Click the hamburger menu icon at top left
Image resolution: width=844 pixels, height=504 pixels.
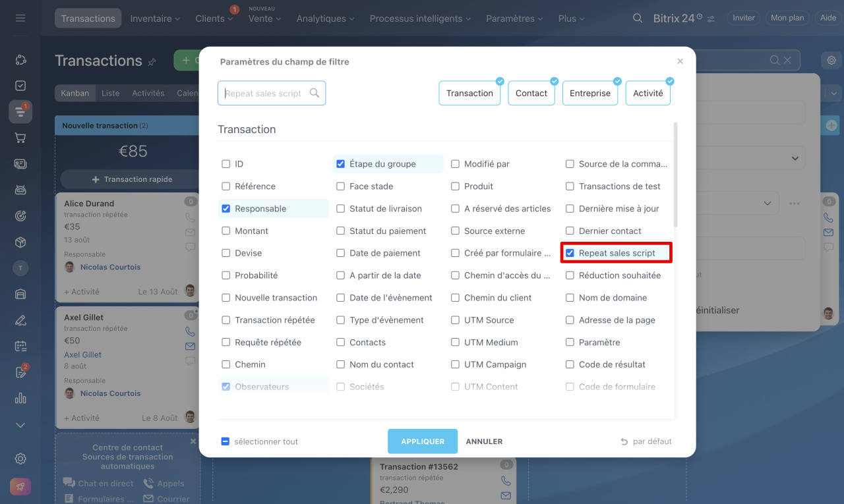point(20,18)
